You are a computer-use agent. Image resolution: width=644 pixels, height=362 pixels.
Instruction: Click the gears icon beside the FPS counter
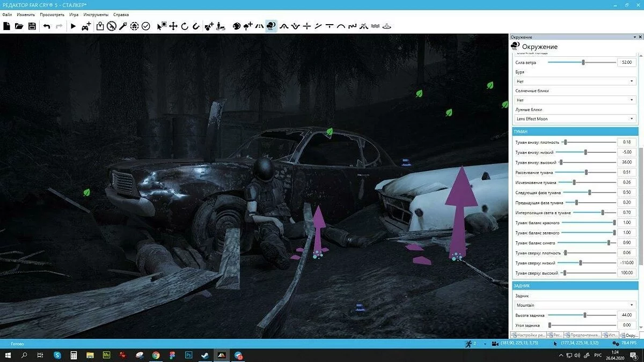pos(615,343)
